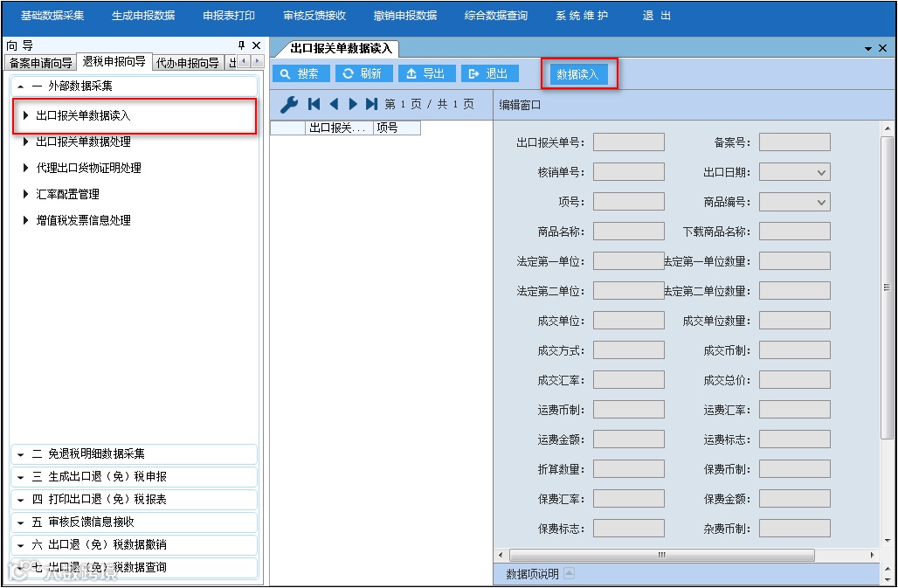Close the 出口报关单数据读入 document tab
This screenshot has width=898, height=588.
pos(883,49)
